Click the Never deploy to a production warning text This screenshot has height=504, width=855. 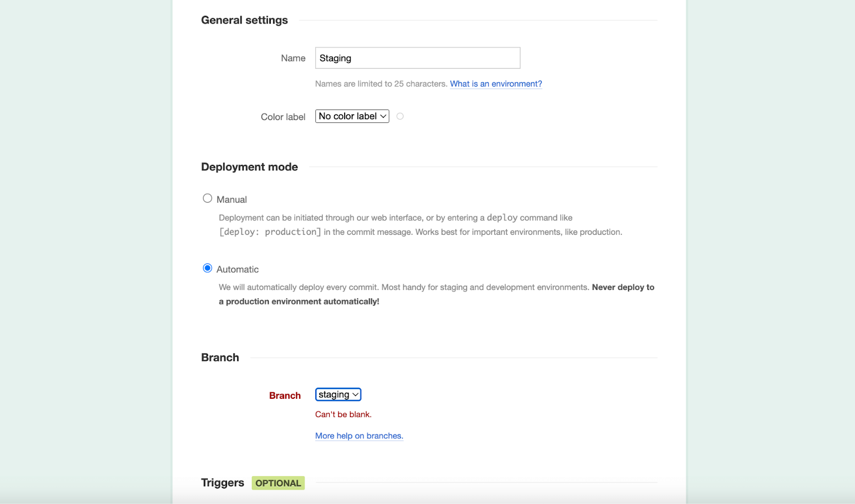(x=437, y=294)
